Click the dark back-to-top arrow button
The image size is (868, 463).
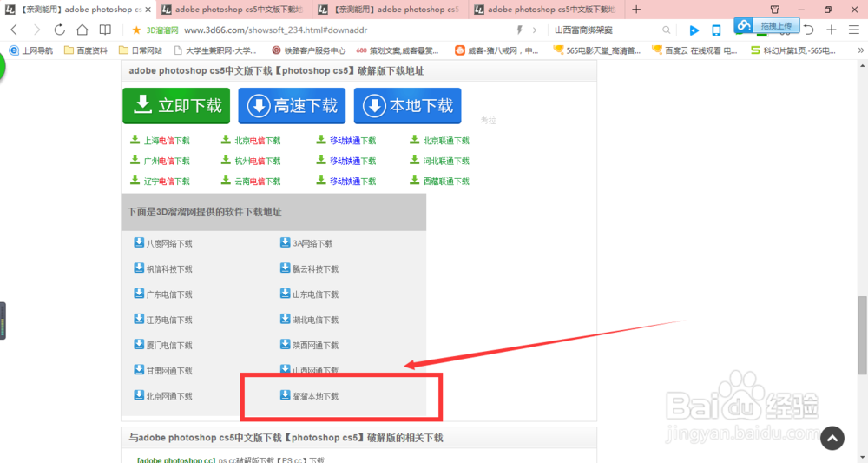point(832,438)
